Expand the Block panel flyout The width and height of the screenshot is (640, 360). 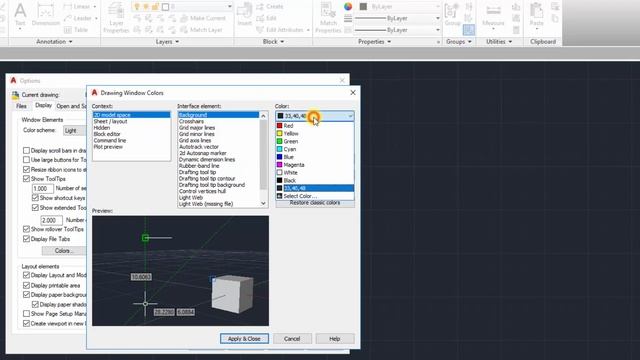pos(273,42)
